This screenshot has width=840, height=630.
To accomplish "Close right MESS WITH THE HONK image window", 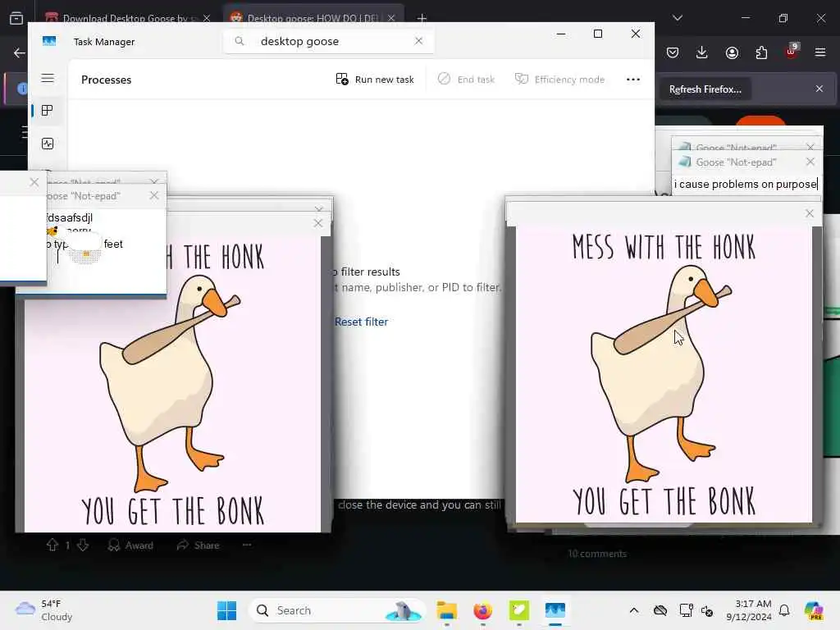I will point(810,213).
